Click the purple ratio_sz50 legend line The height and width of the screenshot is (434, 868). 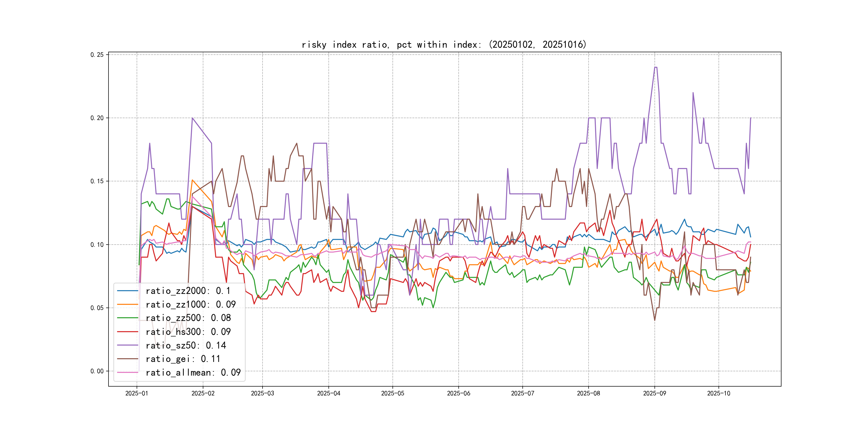[128, 345]
